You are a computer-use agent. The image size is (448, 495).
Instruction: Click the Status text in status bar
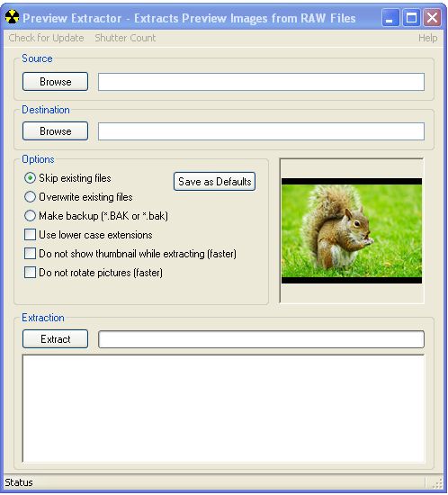pyautogui.click(x=19, y=482)
